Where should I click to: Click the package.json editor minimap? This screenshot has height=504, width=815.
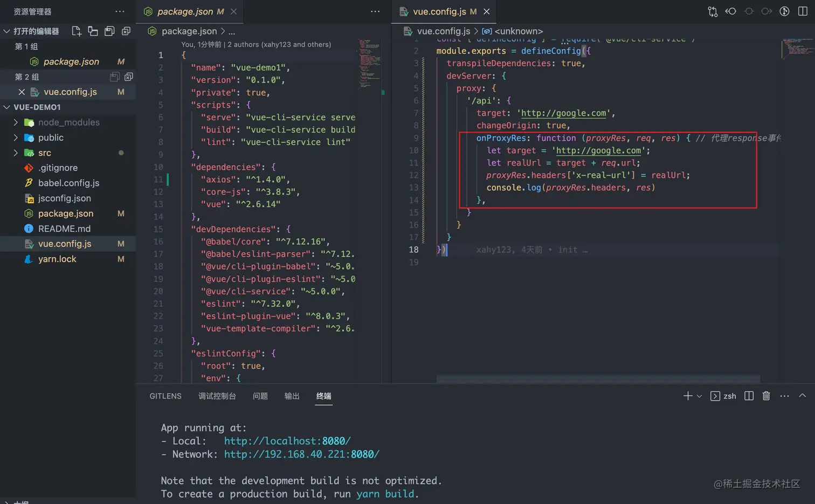point(369,63)
